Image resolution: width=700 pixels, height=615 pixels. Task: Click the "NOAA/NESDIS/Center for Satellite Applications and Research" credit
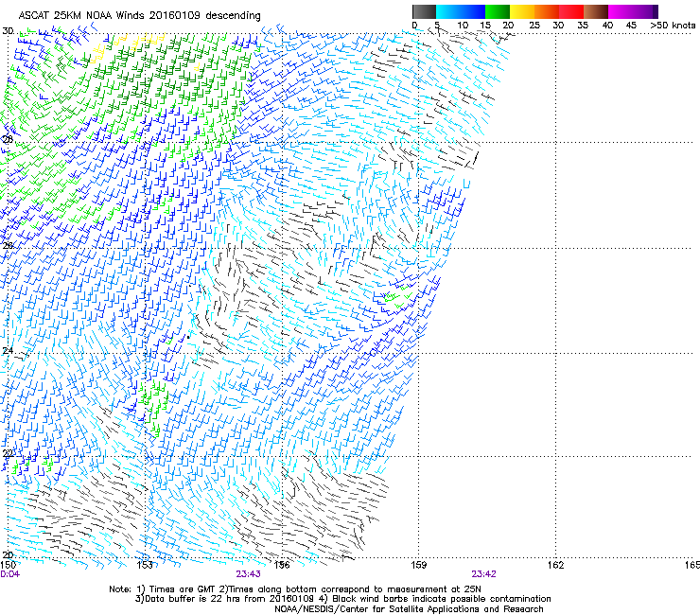pyautogui.click(x=409, y=609)
